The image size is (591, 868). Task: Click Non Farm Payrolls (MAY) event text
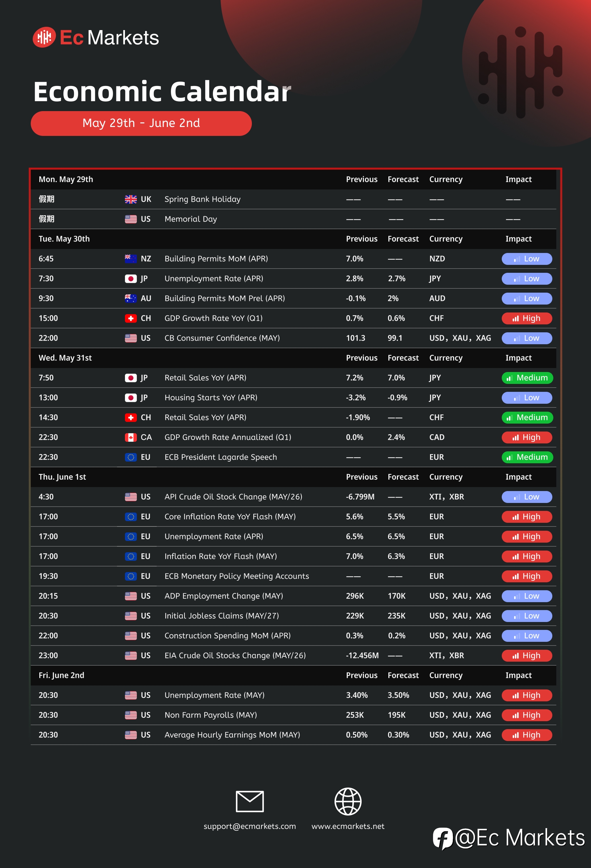211,715
